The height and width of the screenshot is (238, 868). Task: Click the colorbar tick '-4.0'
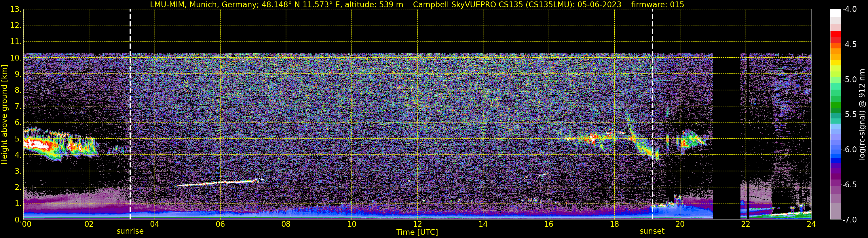pos(850,10)
